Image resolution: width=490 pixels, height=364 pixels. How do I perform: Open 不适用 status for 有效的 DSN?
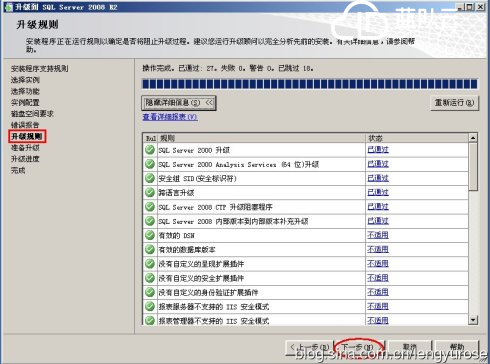coord(378,235)
